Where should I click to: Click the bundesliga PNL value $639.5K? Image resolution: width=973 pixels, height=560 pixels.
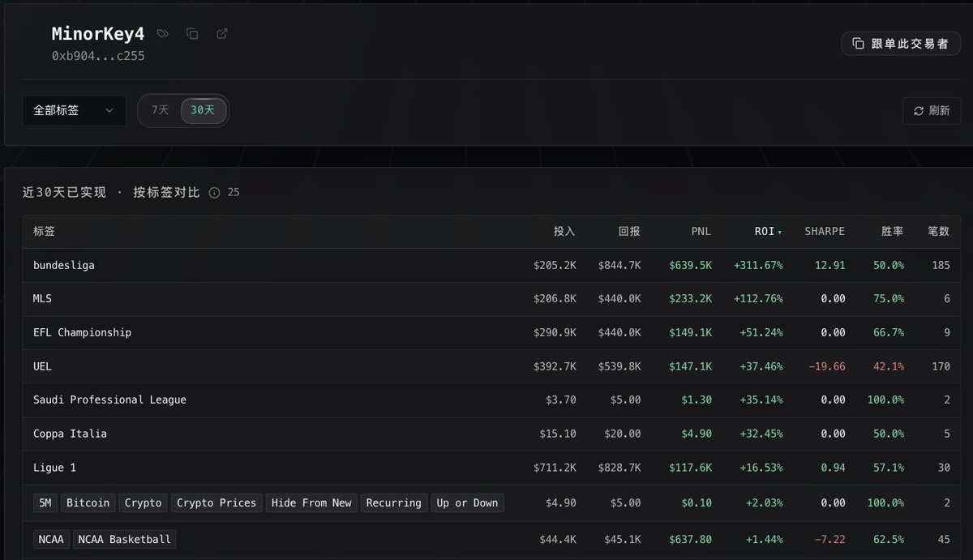pyautogui.click(x=691, y=265)
